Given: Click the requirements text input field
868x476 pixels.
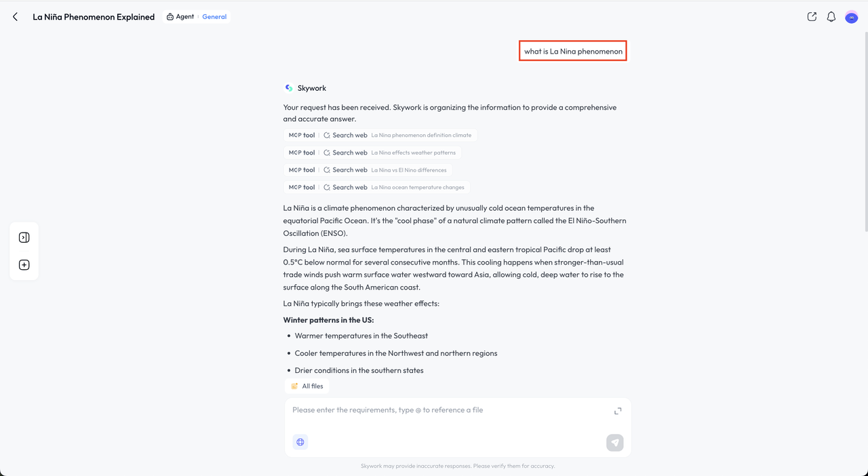Looking at the screenshot, I should (x=448, y=410).
